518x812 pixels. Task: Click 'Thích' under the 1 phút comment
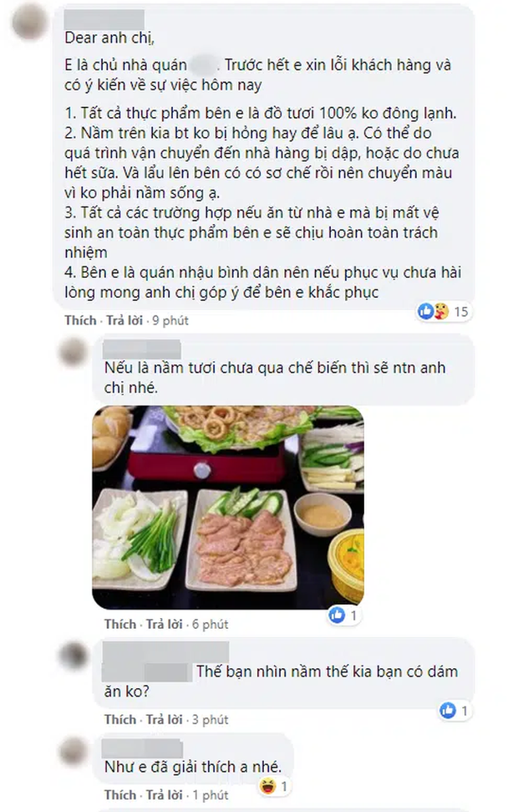coord(120,795)
